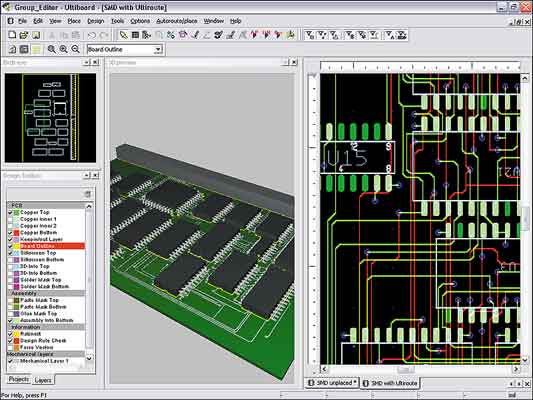The height and width of the screenshot is (400, 533).
Task: Open the Board Outline layer dropdown
Action: pos(158,50)
